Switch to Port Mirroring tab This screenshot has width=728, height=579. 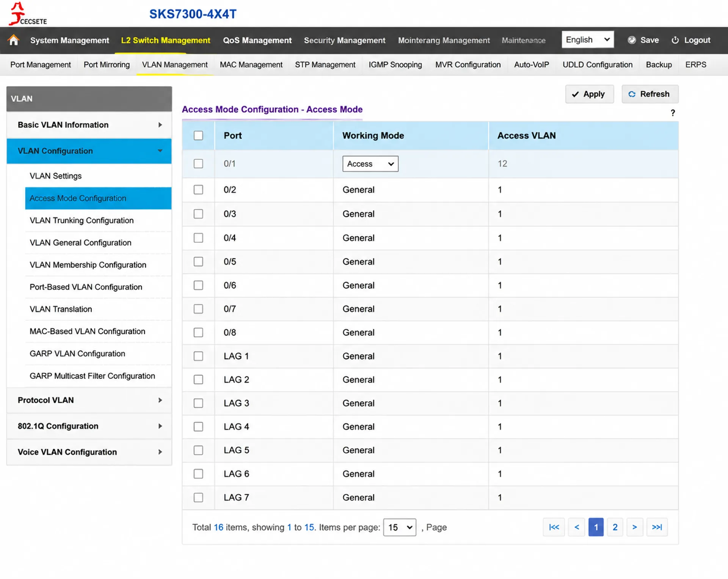point(107,65)
